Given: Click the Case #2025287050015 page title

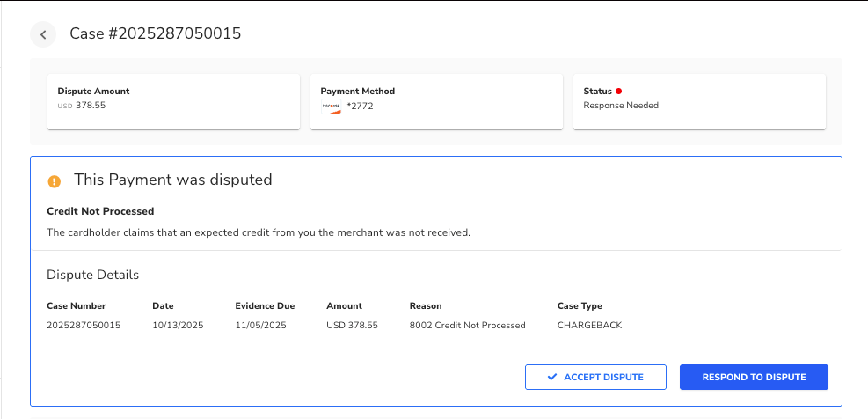Looking at the screenshot, I should click(156, 34).
